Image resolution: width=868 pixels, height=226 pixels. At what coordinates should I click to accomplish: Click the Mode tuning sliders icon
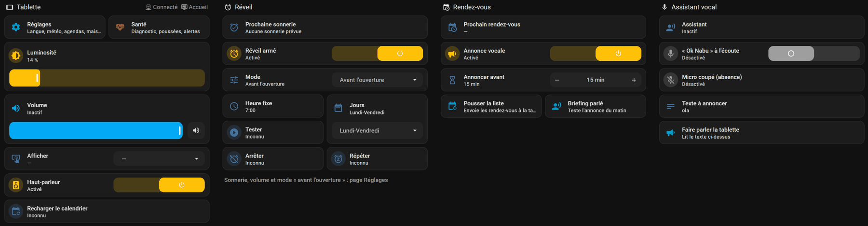point(234,80)
